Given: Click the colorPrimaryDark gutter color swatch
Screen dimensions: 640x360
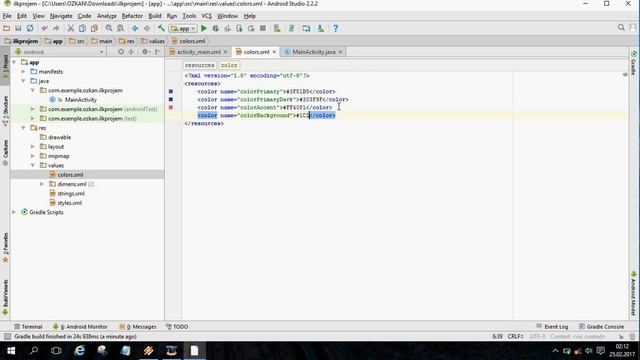Looking at the screenshot, I should coord(171,99).
